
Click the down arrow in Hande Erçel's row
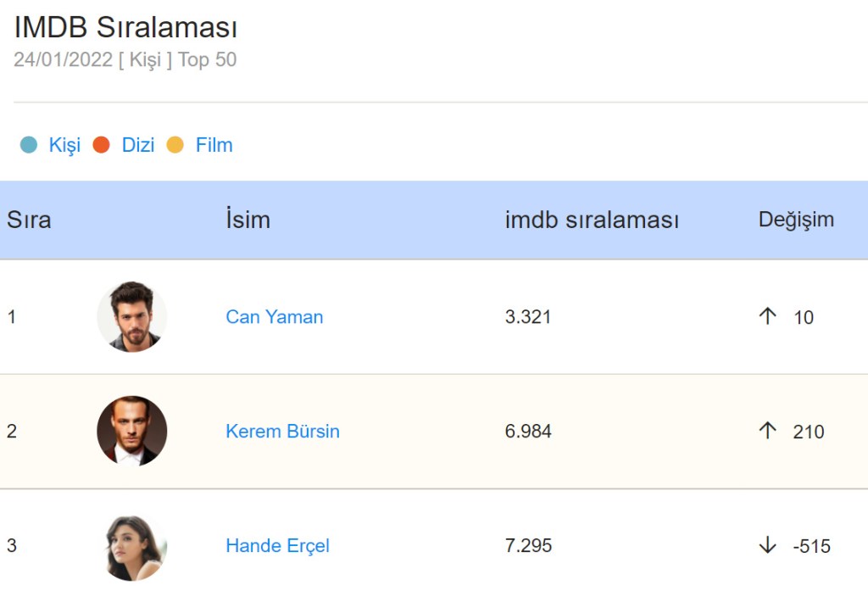tap(767, 545)
